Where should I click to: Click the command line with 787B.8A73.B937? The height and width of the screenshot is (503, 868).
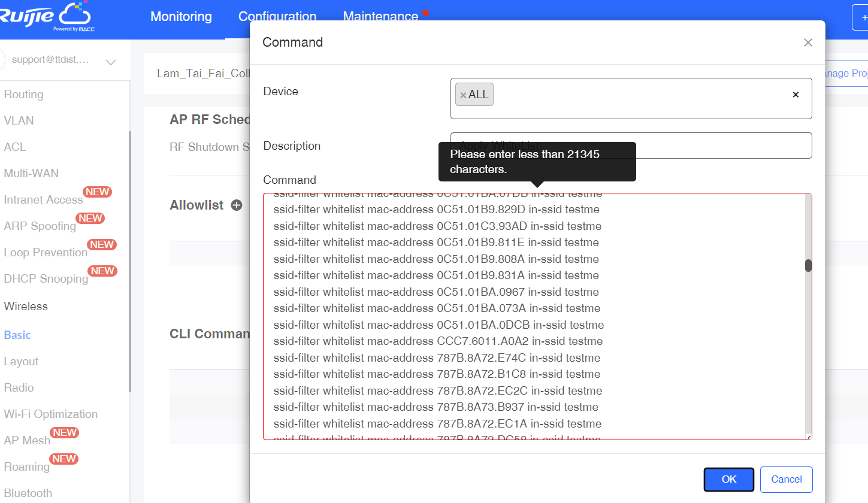(x=435, y=407)
